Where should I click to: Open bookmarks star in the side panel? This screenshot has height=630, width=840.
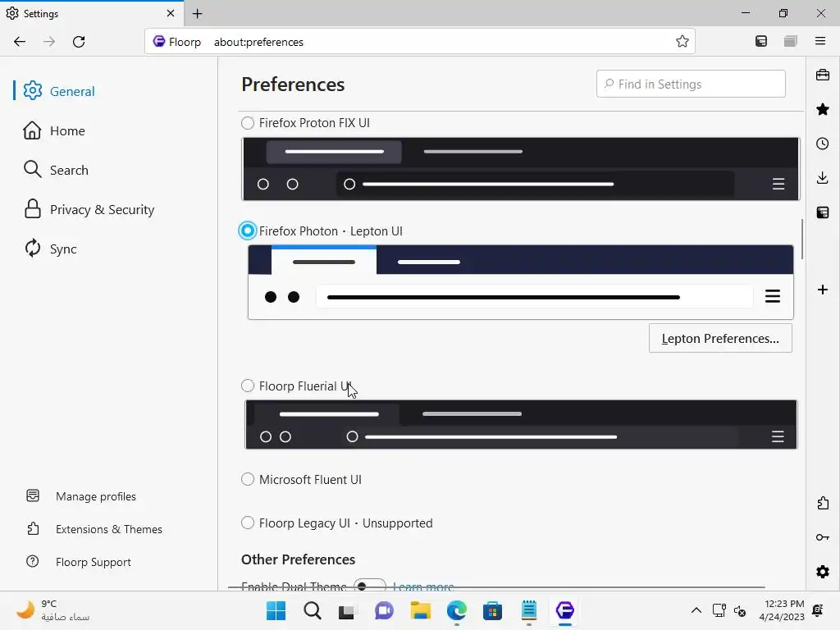(823, 109)
